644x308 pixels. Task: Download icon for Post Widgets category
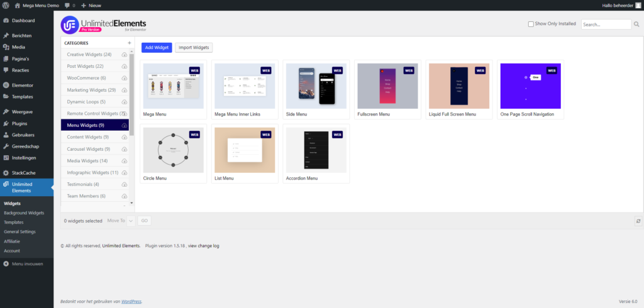pyautogui.click(x=124, y=67)
